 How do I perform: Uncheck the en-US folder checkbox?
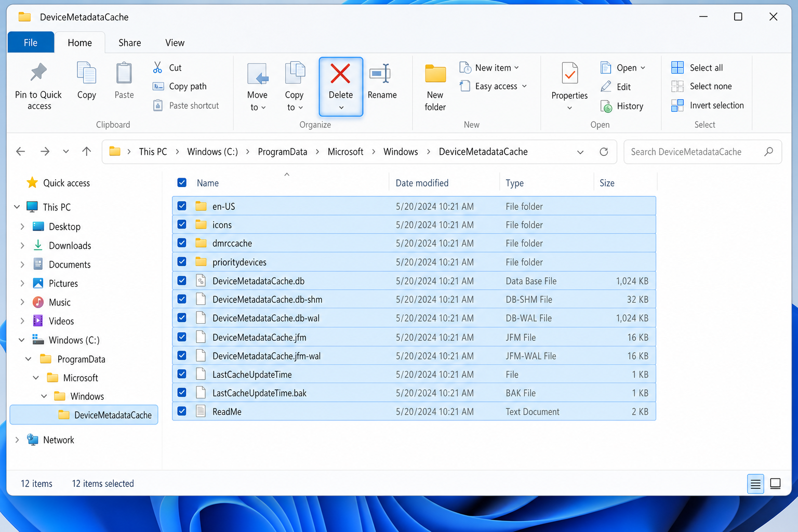tap(182, 206)
